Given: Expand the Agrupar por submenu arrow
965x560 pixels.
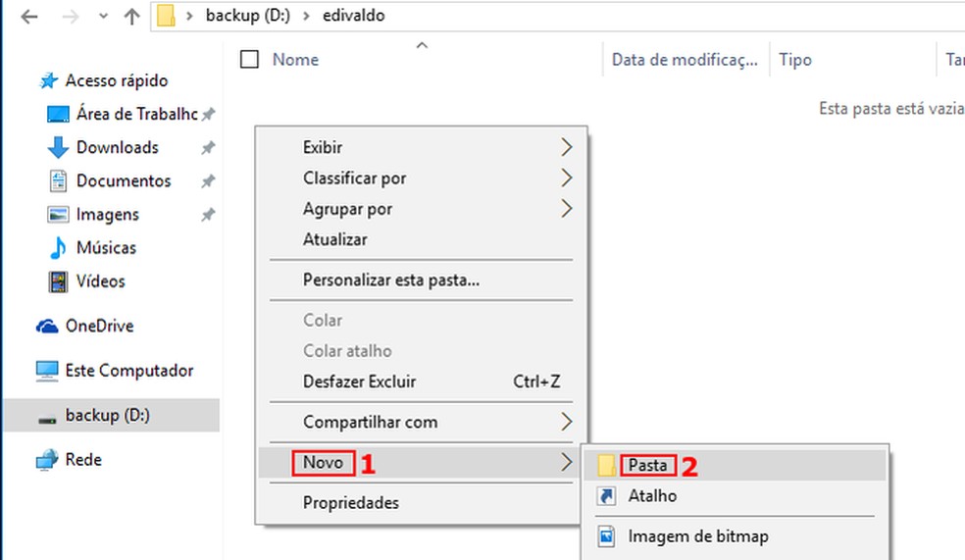Looking at the screenshot, I should pyautogui.click(x=566, y=208).
